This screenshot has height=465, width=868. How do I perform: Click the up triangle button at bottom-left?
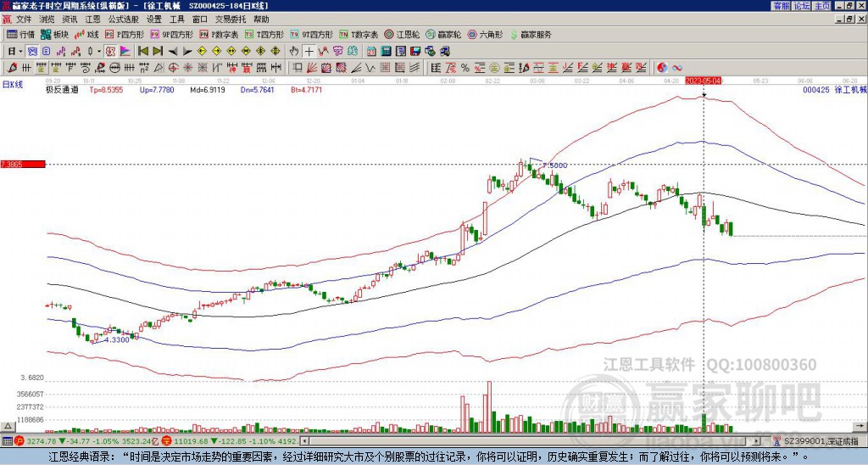click(8, 426)
